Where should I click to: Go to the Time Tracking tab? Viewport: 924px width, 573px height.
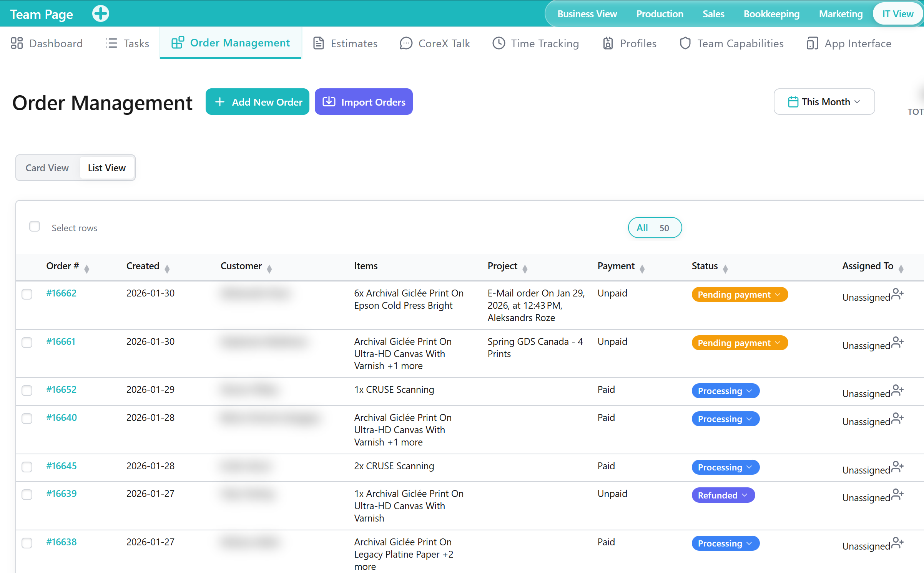[x=536, y=43]
